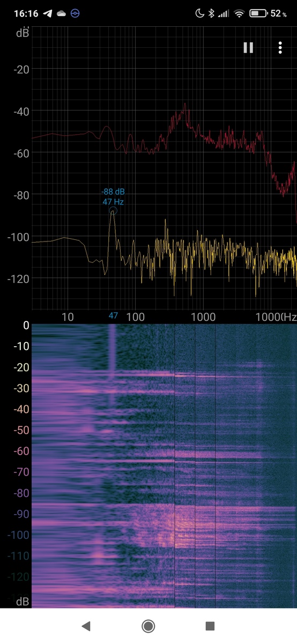This screenshot has height=644, width=297.
Task: Tap the battery indicator icon
Action: [258, 13]
